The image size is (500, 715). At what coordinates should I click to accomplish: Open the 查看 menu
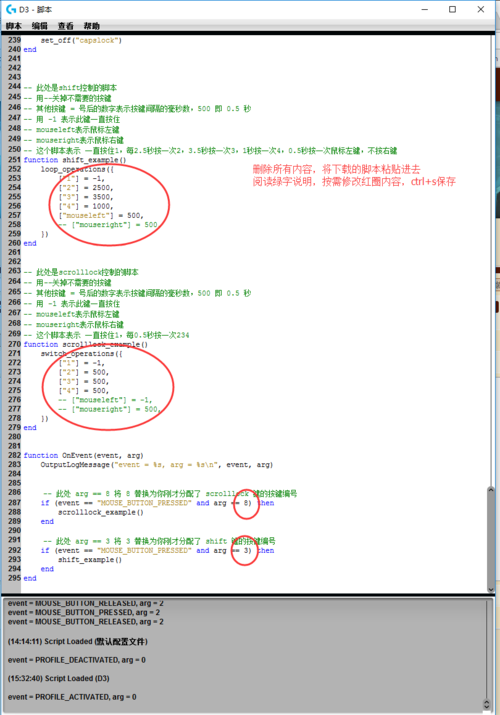[x=66, y=26]
